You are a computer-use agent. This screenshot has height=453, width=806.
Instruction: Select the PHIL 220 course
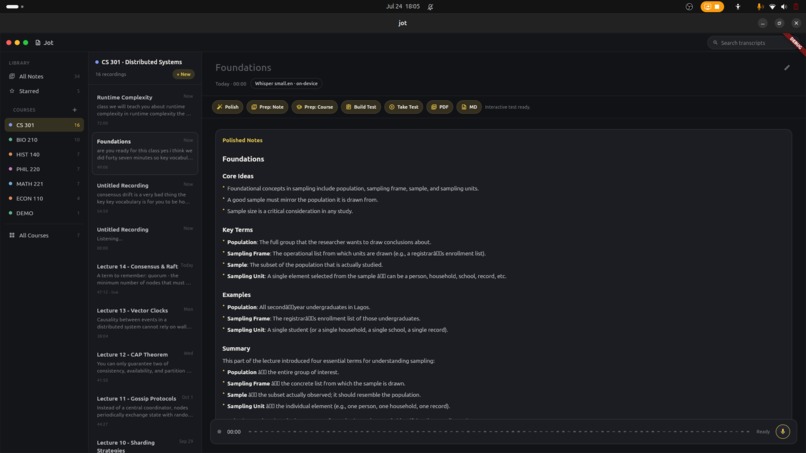coord(44,169)
